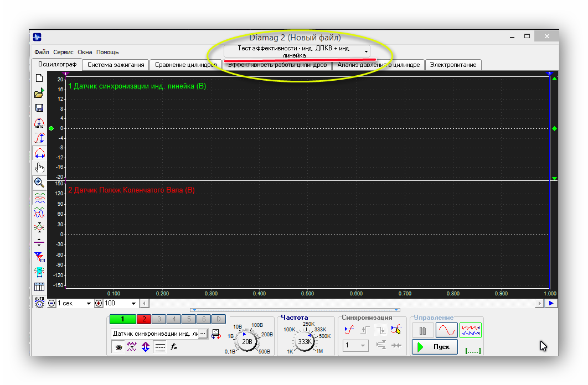Switch to the Сравнение цилиндров tab
Screen dimensions: 588x385
[x=186, y=65]
